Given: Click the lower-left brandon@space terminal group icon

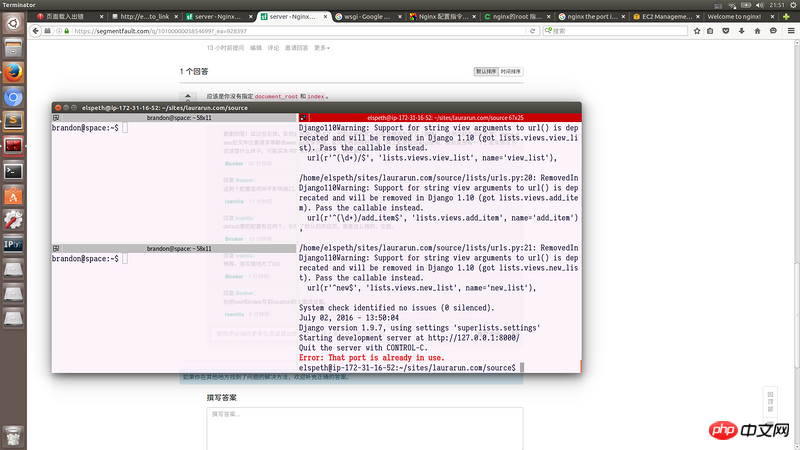Looking at the screenshot, I should click(56, 248).
